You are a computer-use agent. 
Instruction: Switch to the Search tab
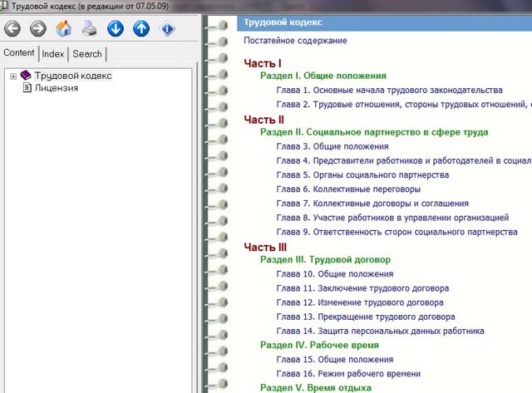(86, 54)
